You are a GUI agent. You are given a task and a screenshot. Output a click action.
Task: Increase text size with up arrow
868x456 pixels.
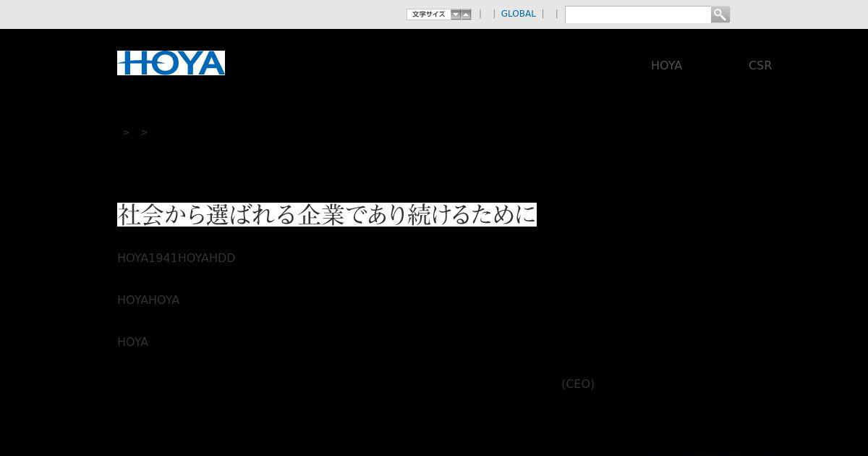(466, 14)
